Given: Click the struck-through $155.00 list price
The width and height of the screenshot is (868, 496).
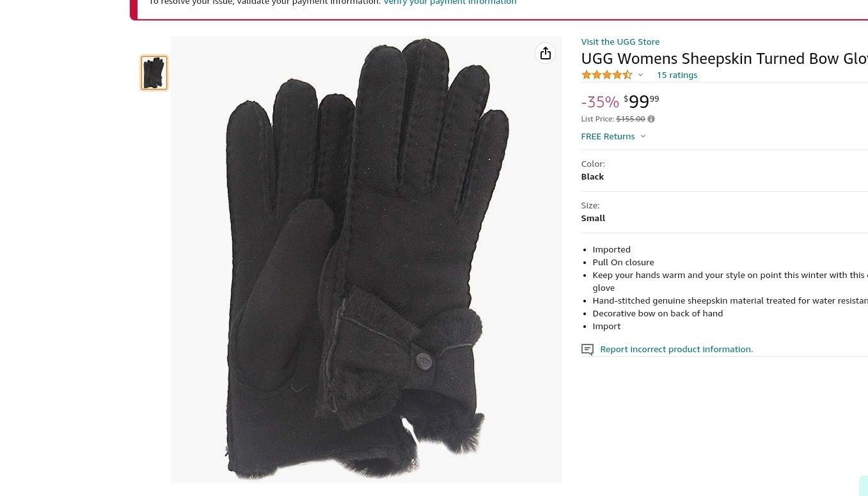Looking at the screenshot, I should (630, 119).
